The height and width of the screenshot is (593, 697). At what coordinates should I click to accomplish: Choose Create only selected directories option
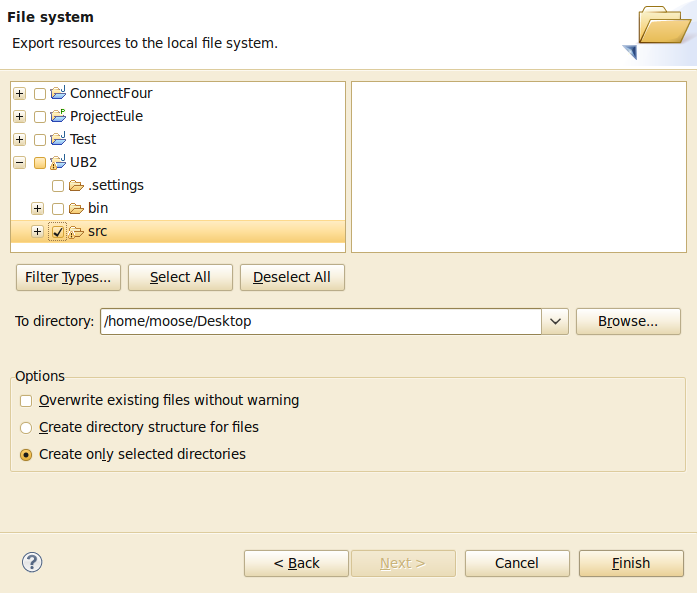click(x=26, y=454)
